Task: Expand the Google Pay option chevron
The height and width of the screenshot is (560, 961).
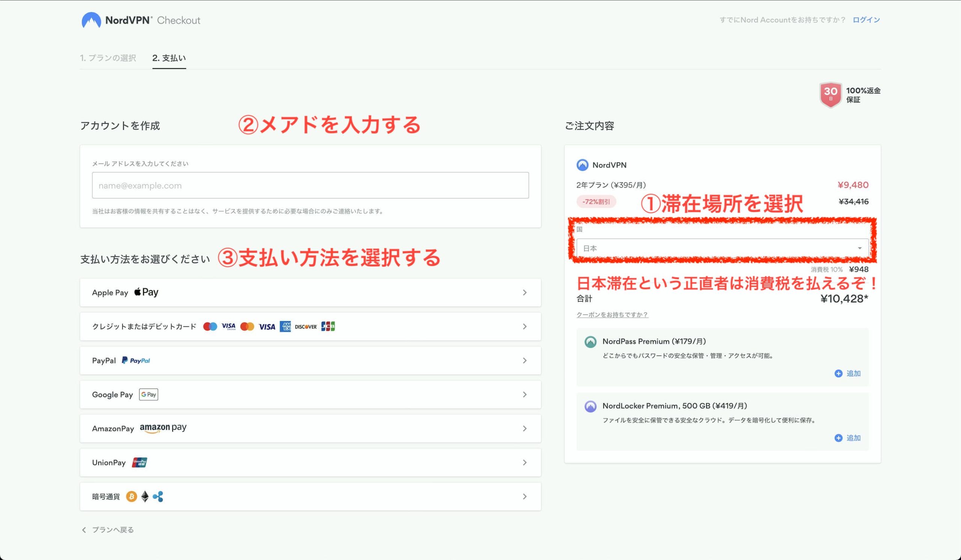Action: point(524,395)
